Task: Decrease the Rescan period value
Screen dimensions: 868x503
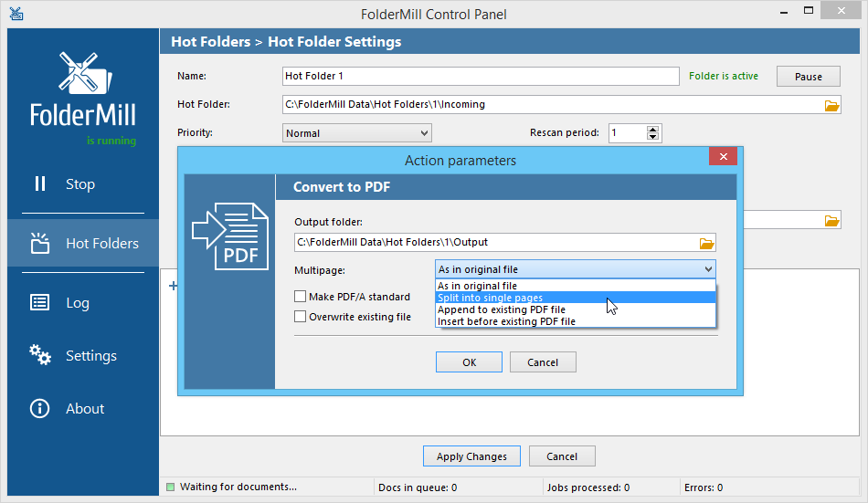Action: coord(652,137)
